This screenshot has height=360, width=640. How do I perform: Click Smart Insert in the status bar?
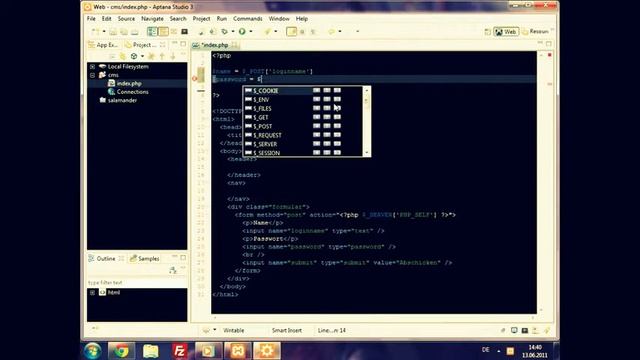[x=287, y=330]
